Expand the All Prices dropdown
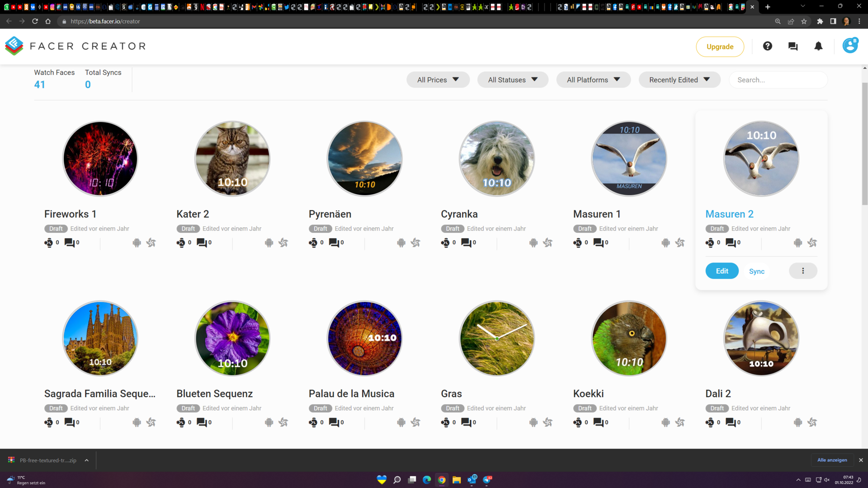Image resolution: width=868 pixels, height=488 pixels. point(438,80)
